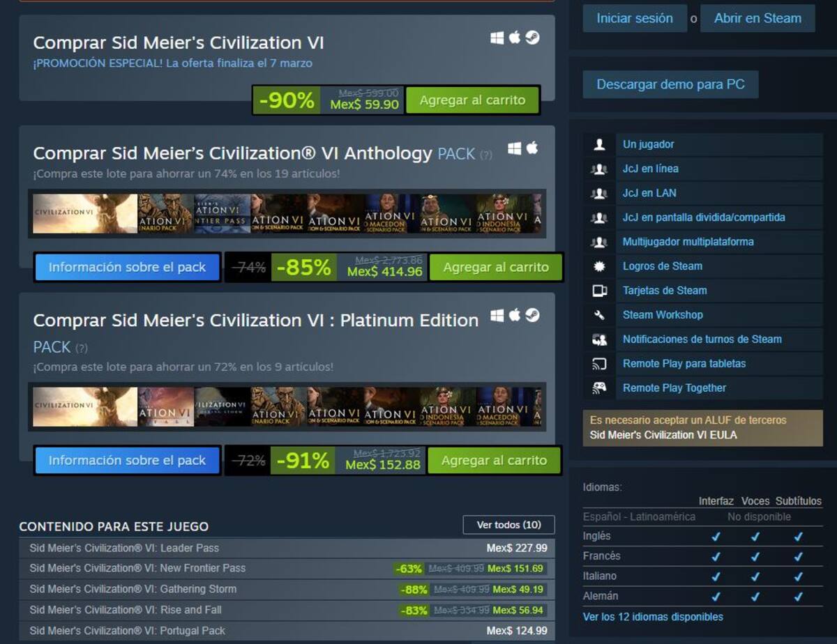
Task: Click Steam icon on Civilization VI base purchase
Action: coord(533,38)
